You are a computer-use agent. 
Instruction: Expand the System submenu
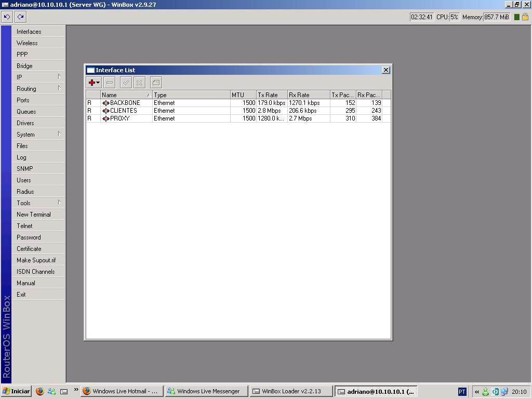point(38,135)
